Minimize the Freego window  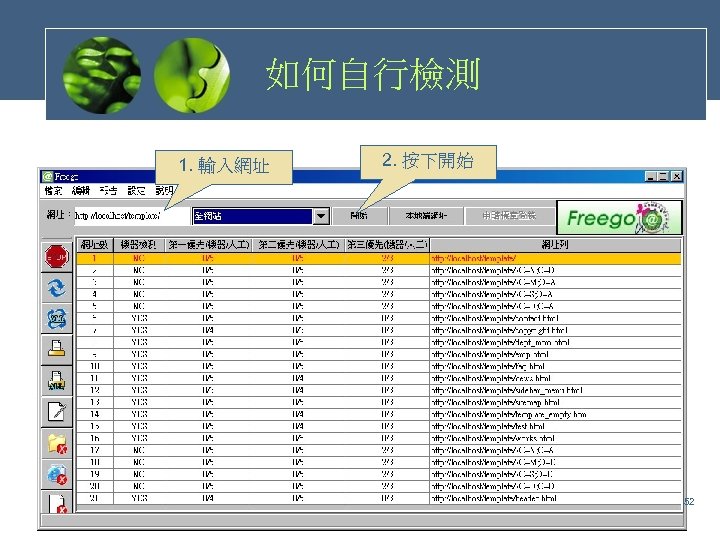tap(650, 176)
